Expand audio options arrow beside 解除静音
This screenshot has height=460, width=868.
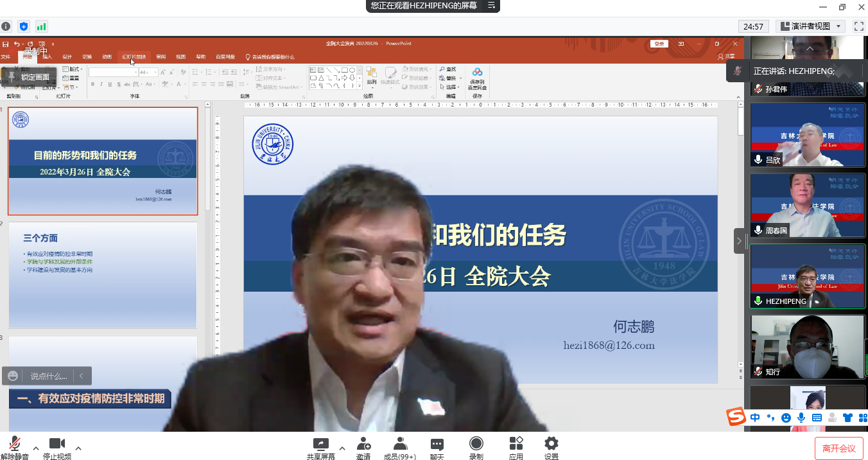coord(36,448)
